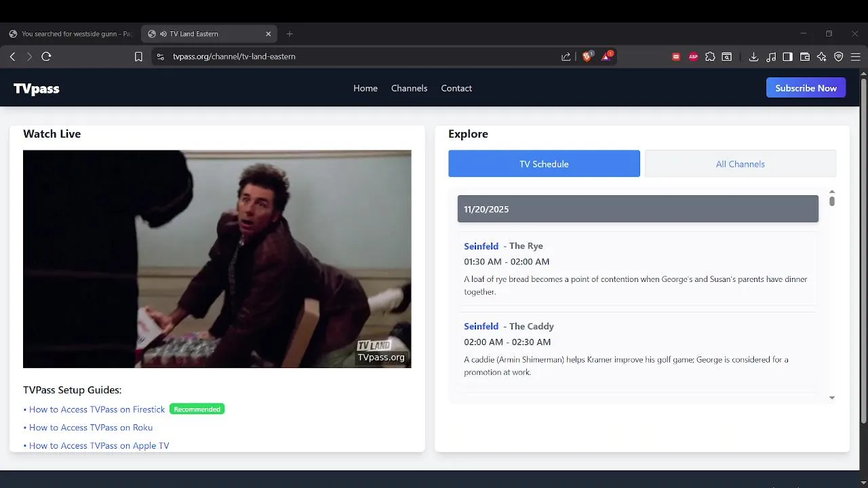
Task: Open the Brave Wallet icon
Action: [x=805, y=57]
